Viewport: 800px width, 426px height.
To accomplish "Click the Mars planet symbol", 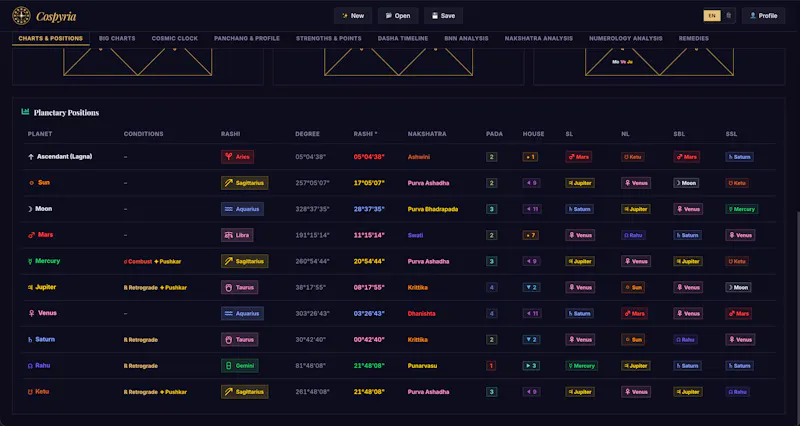I will point(32,235).
